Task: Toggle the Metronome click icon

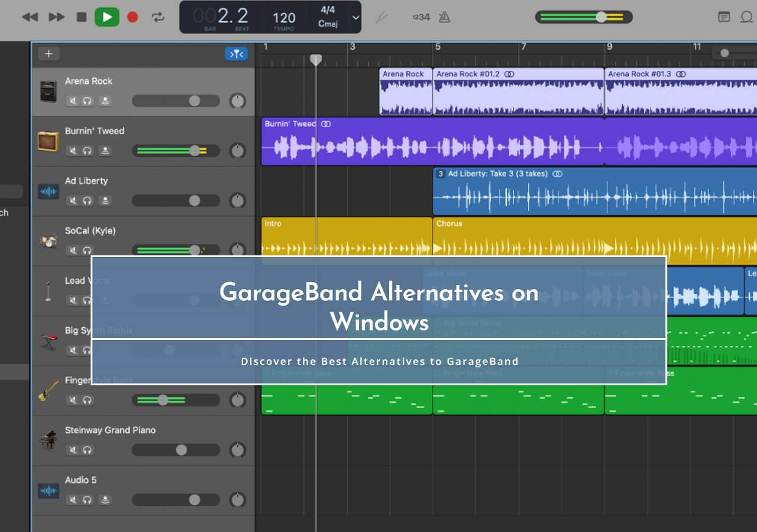Action: [x=444, y=17]
